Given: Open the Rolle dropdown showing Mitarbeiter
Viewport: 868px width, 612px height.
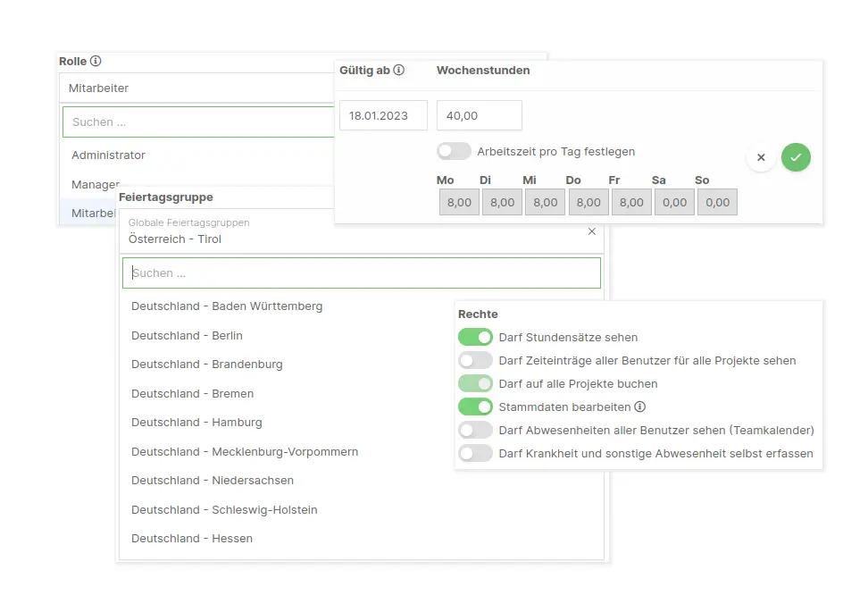Looking at the screenshot, I should click(196, 88).
